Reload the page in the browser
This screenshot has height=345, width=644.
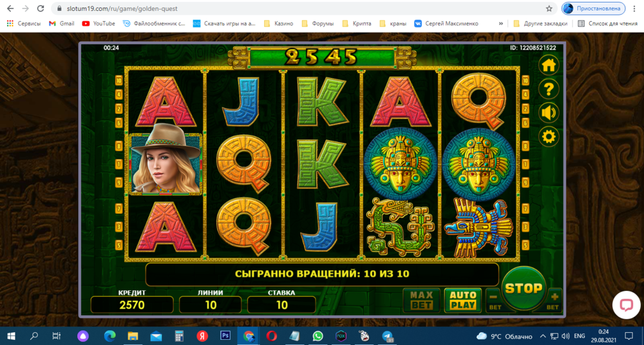tap(41, 9)
